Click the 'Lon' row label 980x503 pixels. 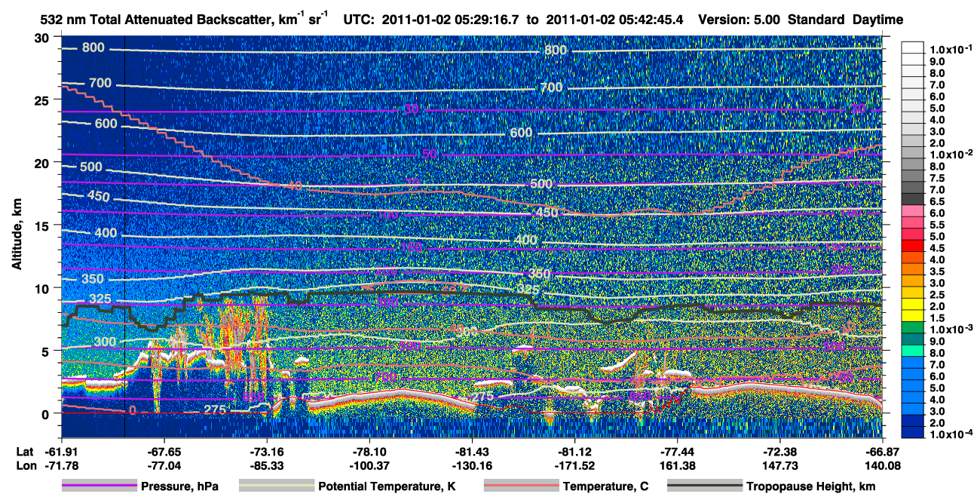[x=25, y=466]
